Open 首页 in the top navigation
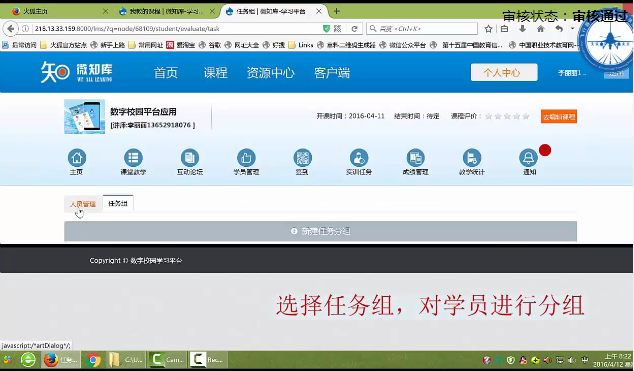Image resolution: width=634 pixels, height=371 pixels. click(x=166, y=73)
